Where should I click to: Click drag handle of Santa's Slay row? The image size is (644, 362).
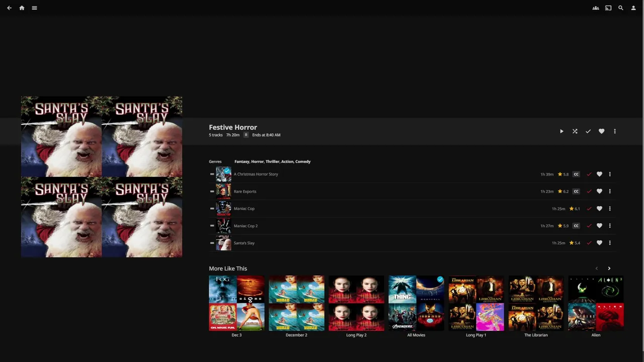click(212, 243)
